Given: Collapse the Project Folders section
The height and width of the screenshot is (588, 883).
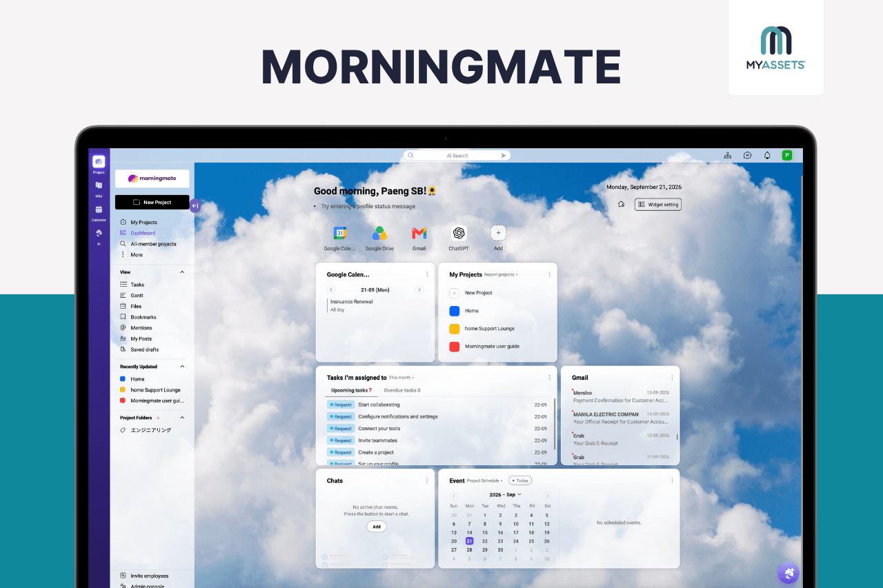Looking at the screenshot, I should click(x=183, y=418).
